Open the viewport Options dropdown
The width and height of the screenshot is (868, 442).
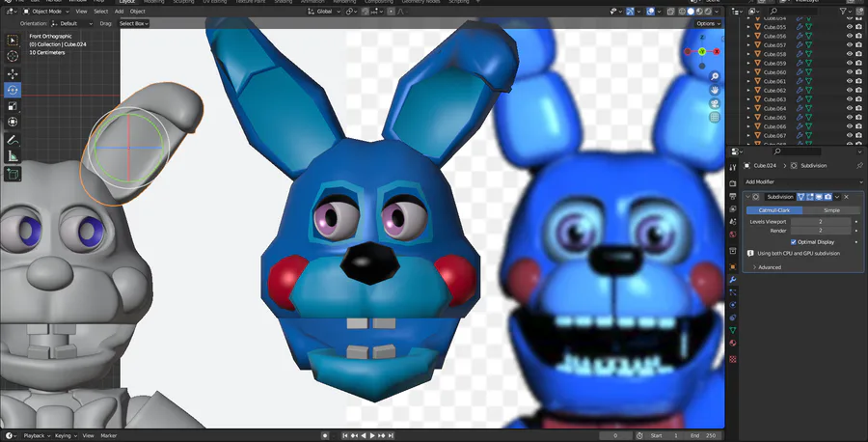tap(709, 23)
